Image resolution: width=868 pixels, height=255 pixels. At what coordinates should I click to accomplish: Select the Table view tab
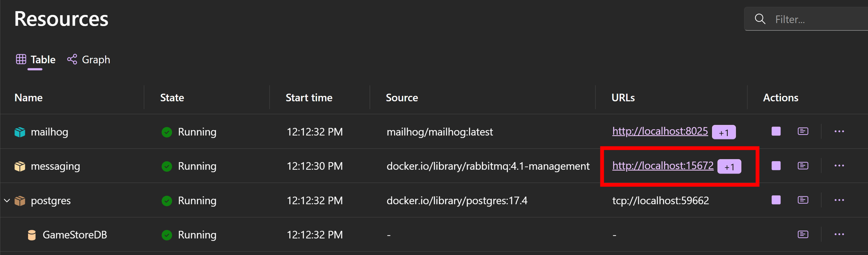[35, 59]
